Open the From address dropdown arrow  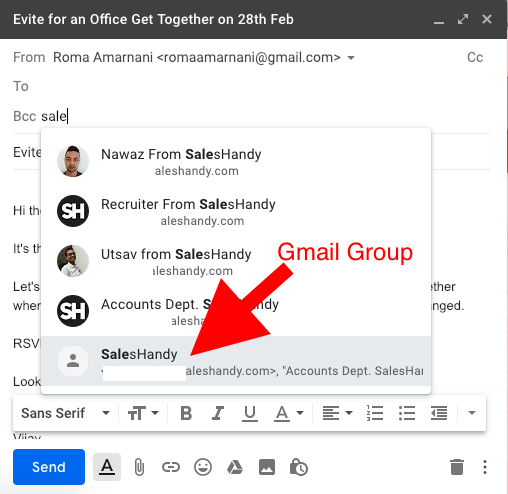(x=350, y=58)
